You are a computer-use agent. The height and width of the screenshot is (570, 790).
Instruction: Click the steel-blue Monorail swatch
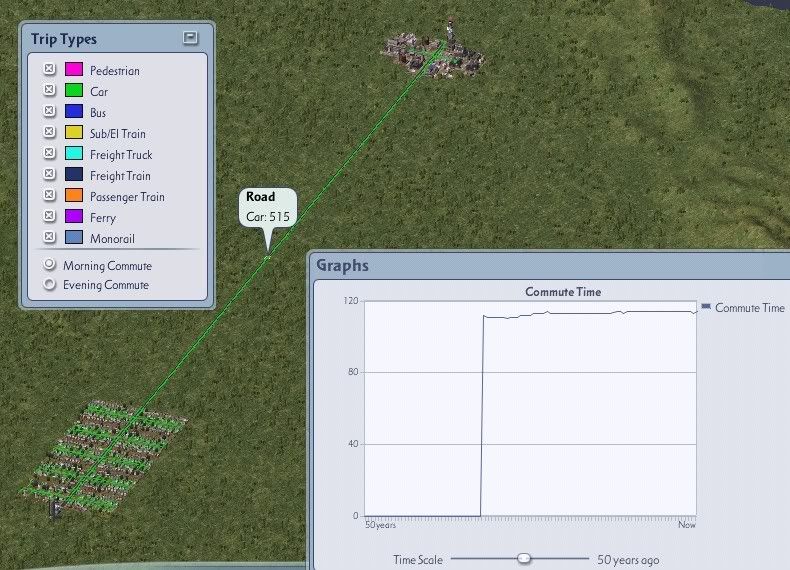point(74,237)
